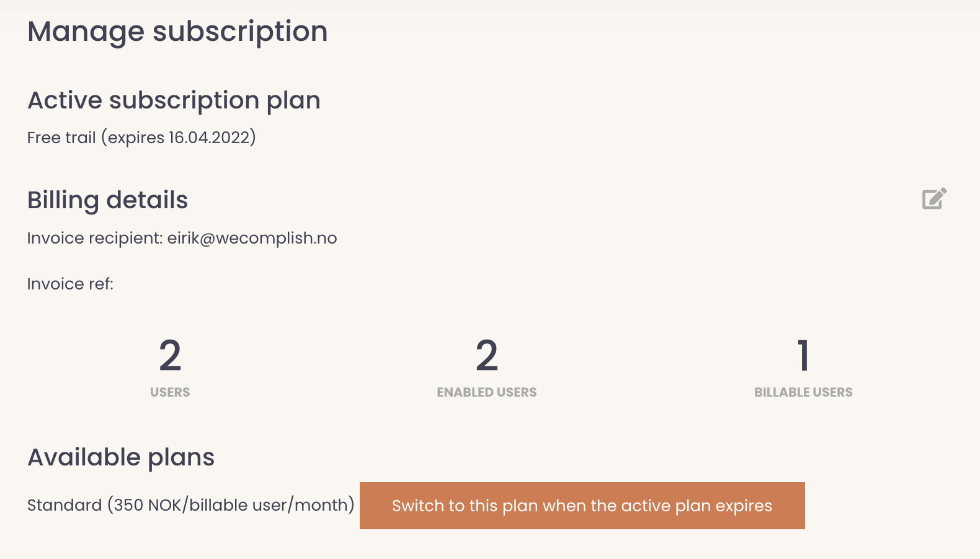
Task: Click the ENABLED USERS caption
Action: pyautogui.click(x=487, y=392)
